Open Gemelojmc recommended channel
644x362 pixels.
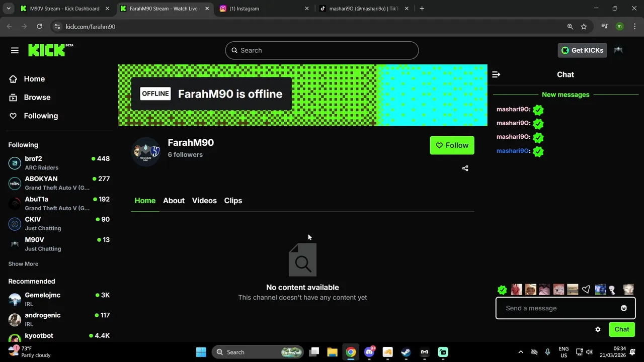(x=59, y=300)
